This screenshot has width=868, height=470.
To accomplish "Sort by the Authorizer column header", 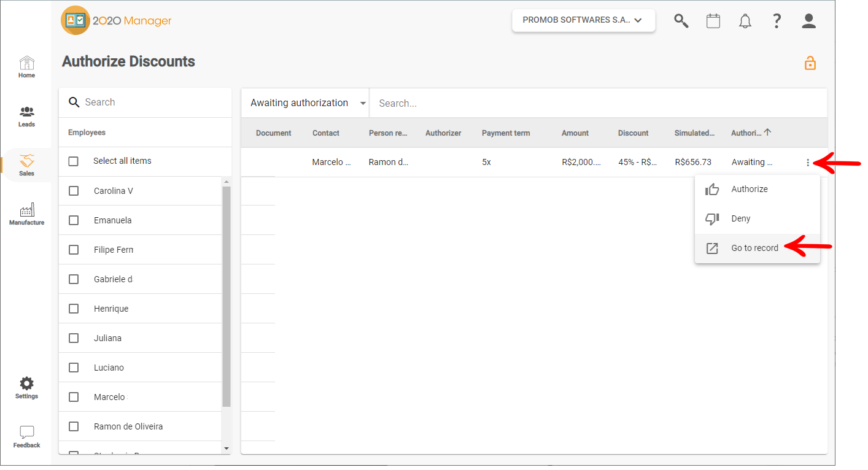I will tap(443, 133).
